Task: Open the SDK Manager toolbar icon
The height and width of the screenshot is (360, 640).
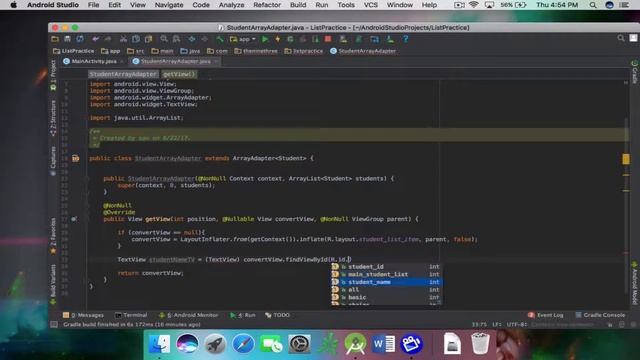Action: pos(390,39)
